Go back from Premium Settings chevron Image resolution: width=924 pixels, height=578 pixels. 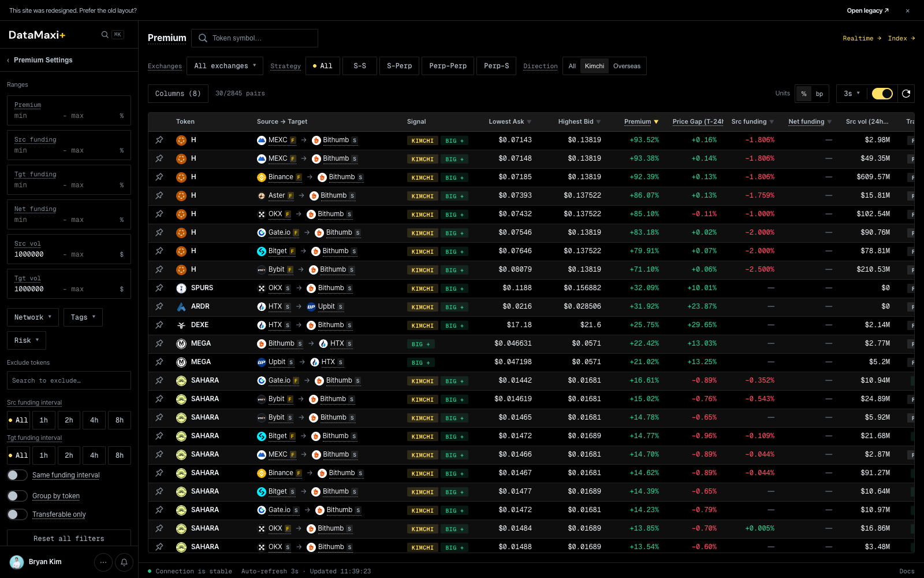[x=8, y=60]
